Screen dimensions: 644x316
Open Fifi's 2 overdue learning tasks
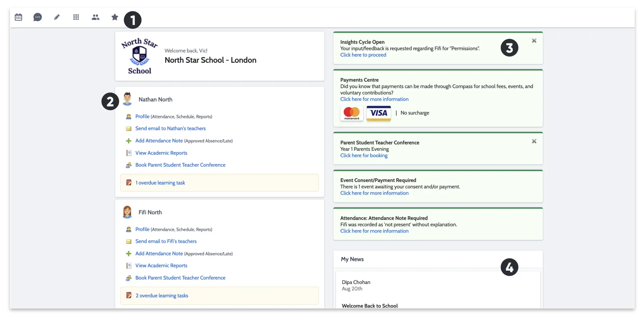pos(162,296)
